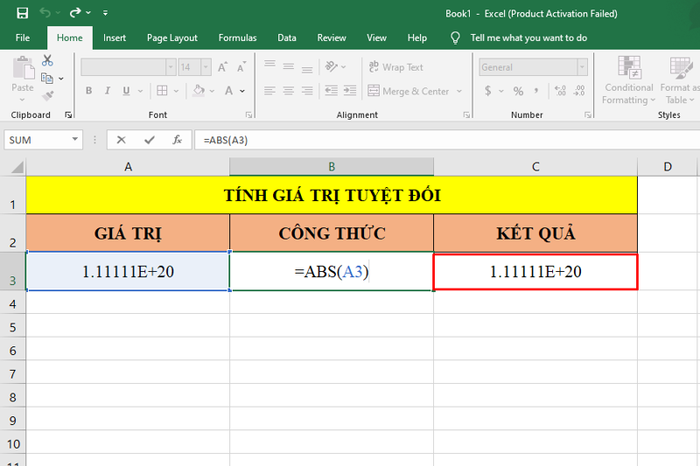Open the General number format dropdown
Image resolution: width=700 pixels, height=466 pixels.
[x=582, y=67]
